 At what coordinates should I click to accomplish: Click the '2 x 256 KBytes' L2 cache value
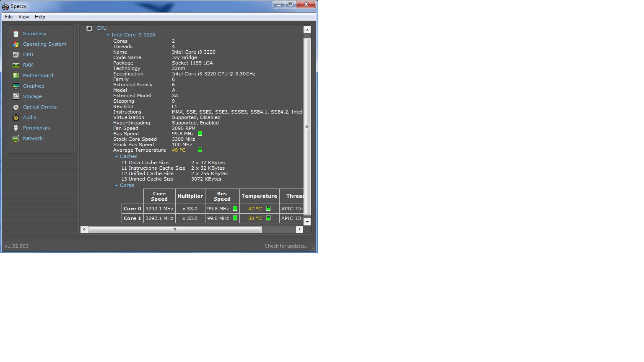pos(210,173)
